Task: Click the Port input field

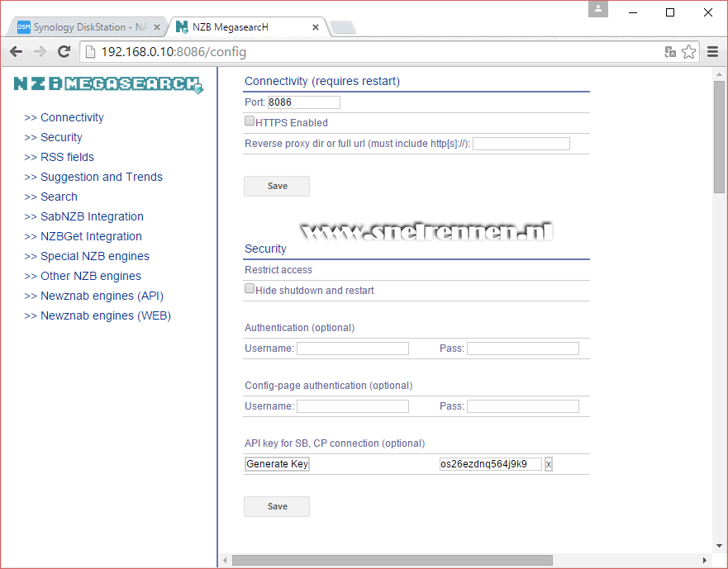Action: point(303,102)
